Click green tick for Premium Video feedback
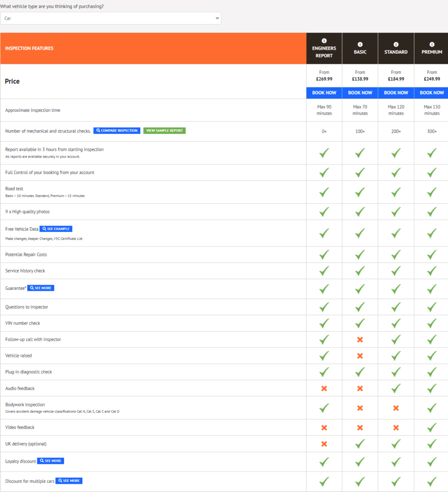This screenshot has width=448, height=492. 432,427
